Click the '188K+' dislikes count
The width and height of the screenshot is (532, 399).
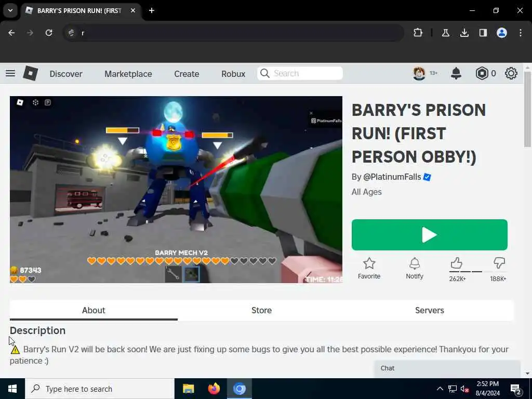498,279
